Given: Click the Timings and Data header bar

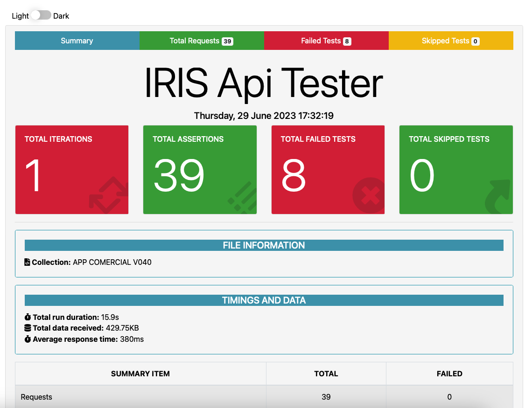Looking at the screenshot, I should [x=264, y=300].
